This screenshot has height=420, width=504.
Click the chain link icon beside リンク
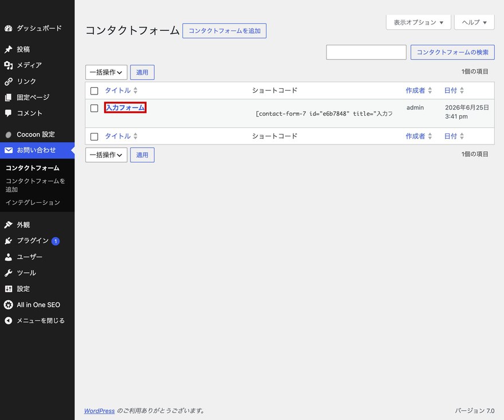[9, 81]
